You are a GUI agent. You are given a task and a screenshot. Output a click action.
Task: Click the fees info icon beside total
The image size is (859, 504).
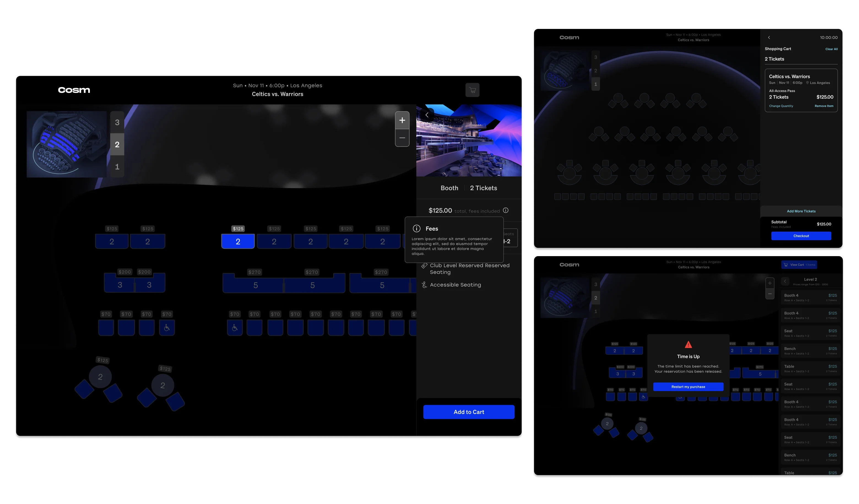coord(506,211)
